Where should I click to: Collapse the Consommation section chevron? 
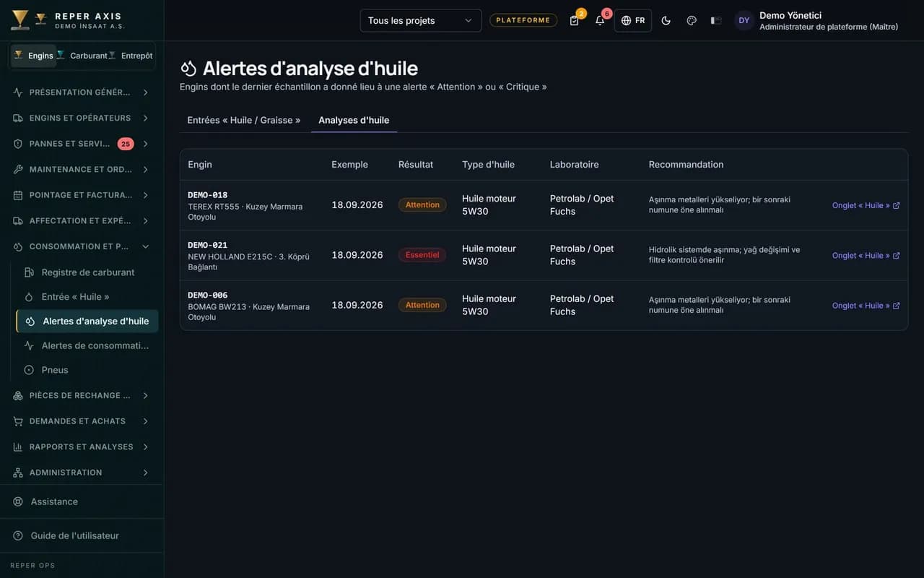click(x=146, y=246)
